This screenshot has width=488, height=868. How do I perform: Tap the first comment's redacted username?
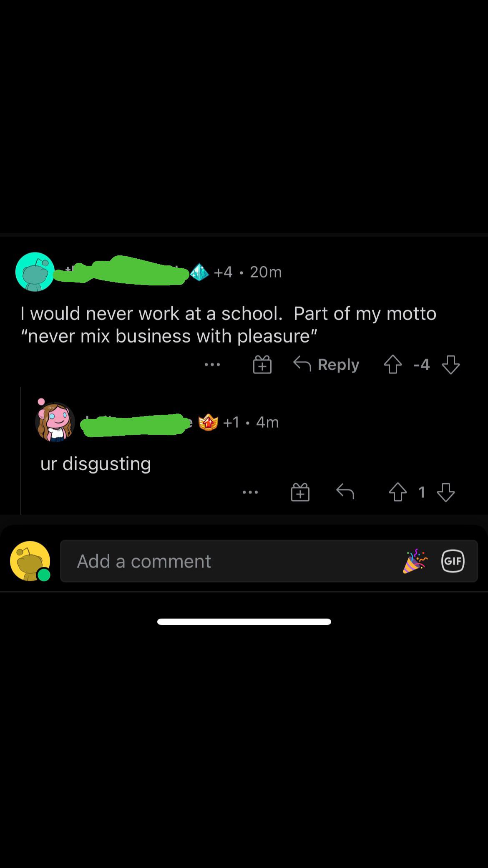tap(122, 271)
